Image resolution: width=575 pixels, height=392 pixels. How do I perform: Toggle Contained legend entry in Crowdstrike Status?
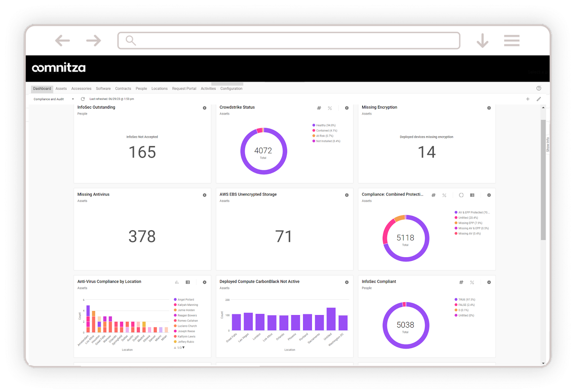click(325, 131)
